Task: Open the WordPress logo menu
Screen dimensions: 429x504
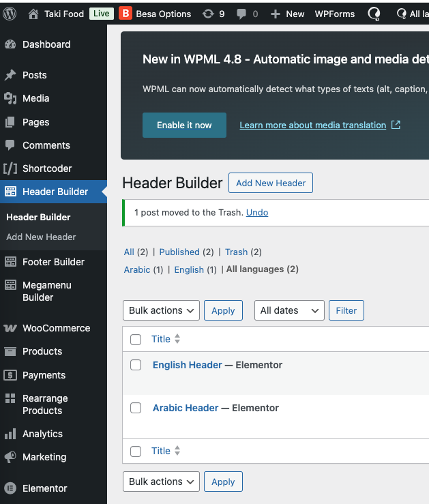Action: 10,14
